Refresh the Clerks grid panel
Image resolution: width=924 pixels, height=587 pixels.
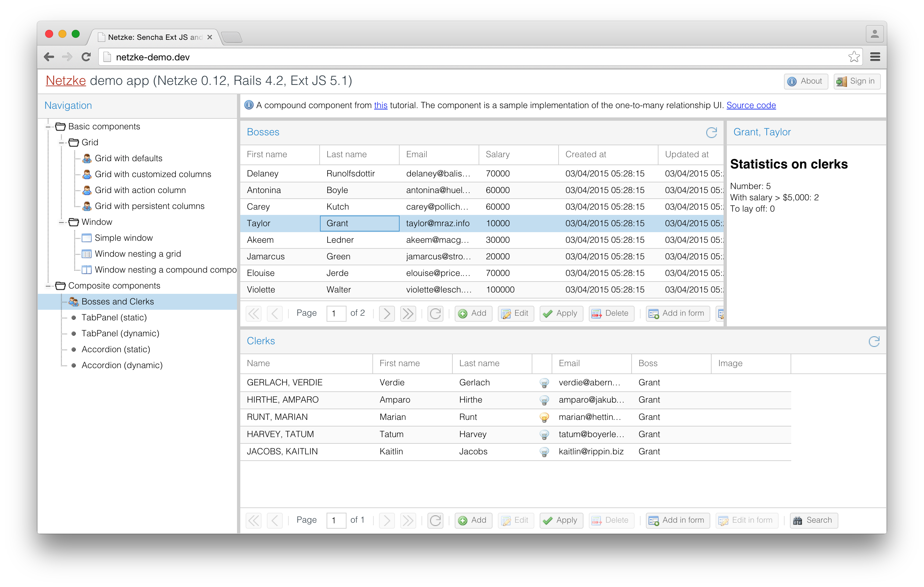[874, 341]
